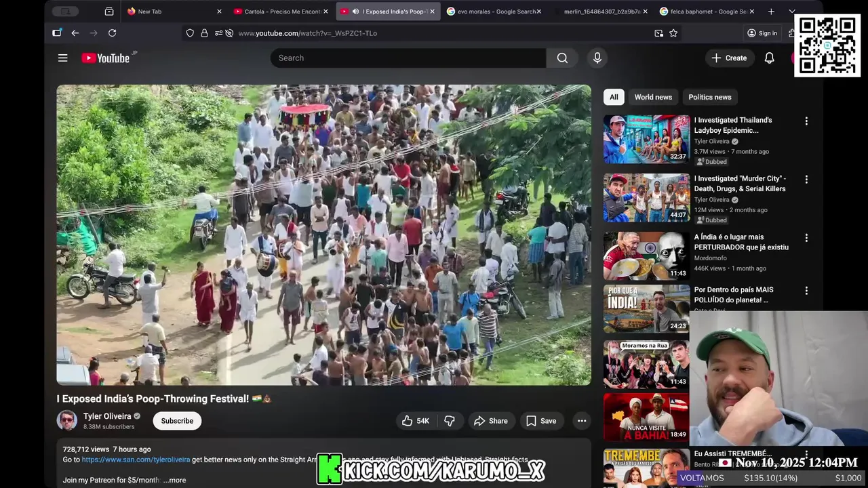Switch to felca baphomet Google Search tab
Image resolution: width=868 pixels, height=488 pixels.
point(707,12)
